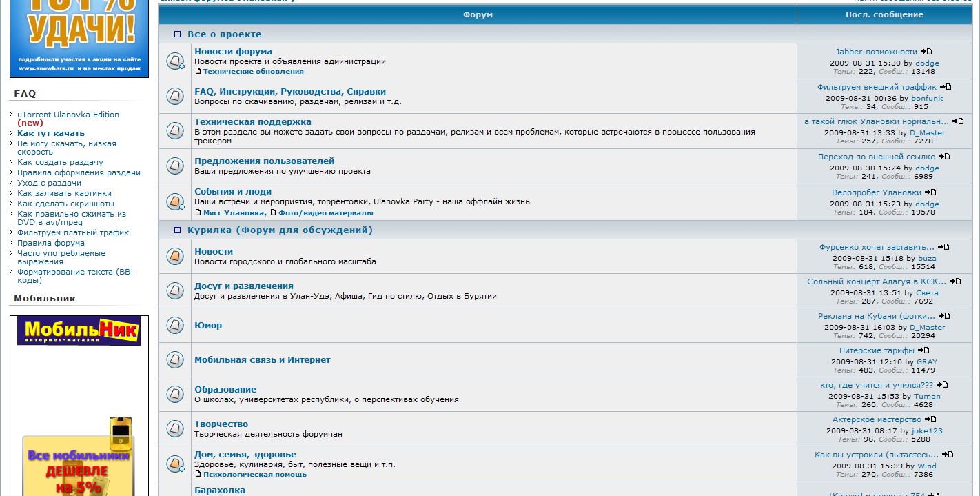Open the Образование forum
Viewport: 980px width, 496px height.
(x=225, y=390)
